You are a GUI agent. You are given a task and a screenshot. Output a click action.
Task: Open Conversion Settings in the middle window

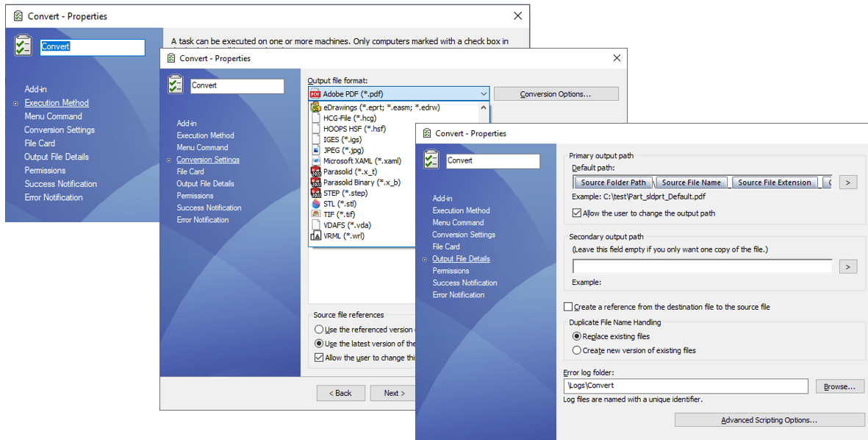tap(208, 160)
